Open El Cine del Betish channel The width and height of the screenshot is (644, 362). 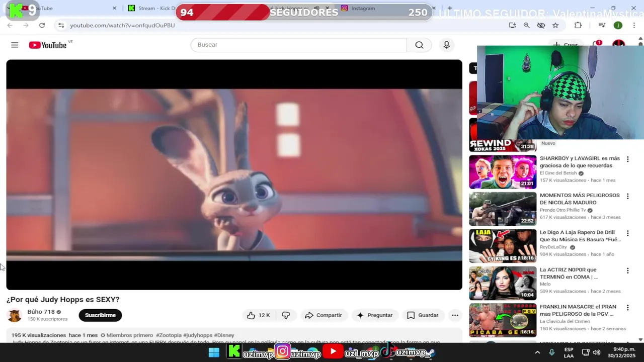coord(558,173)
